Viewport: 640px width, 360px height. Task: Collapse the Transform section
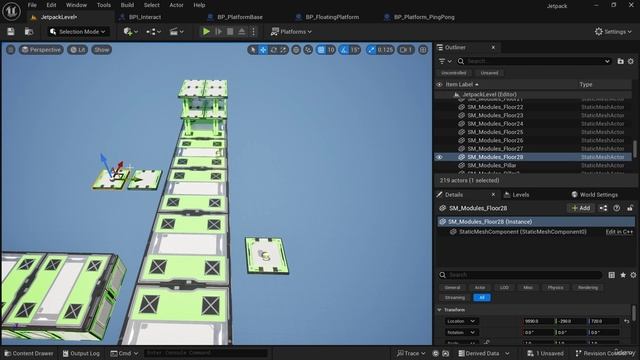pos(440,310)
